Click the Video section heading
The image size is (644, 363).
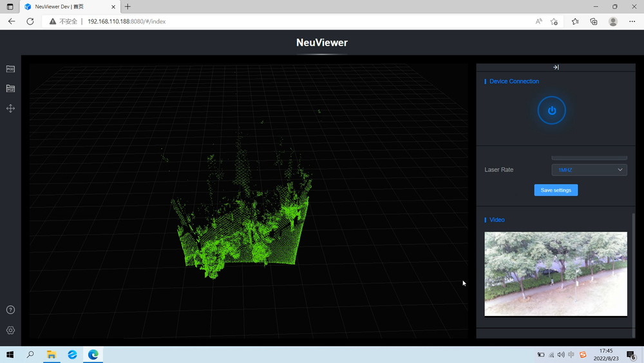(x=497, y=220)
